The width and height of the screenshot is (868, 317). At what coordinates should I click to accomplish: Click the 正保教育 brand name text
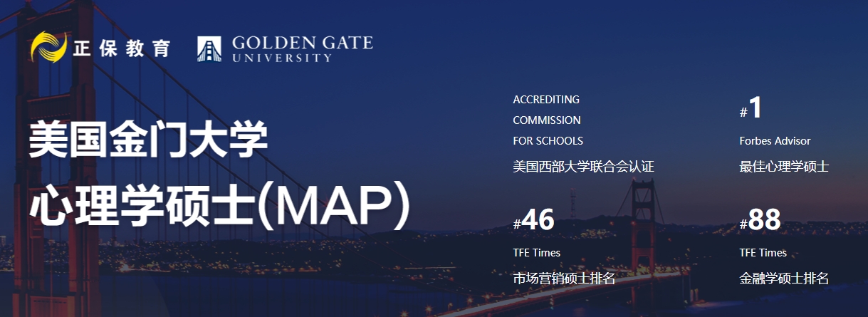tap(122, 48)
